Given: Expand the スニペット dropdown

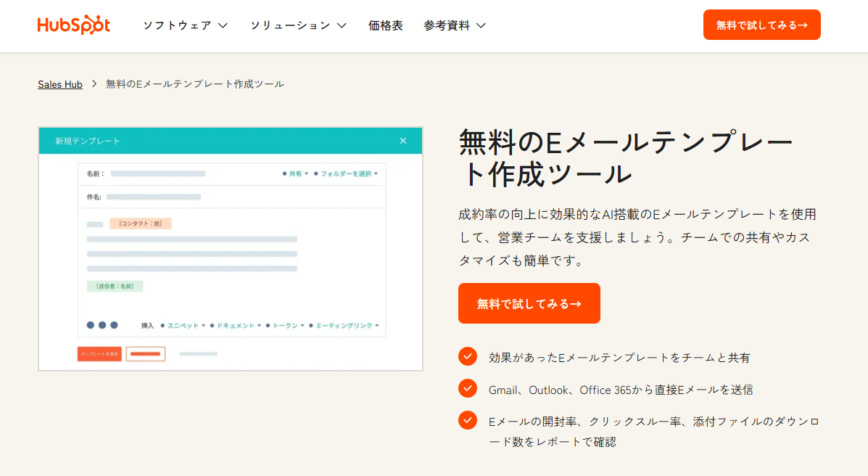Looking at the screenshot, I should 183,325.
